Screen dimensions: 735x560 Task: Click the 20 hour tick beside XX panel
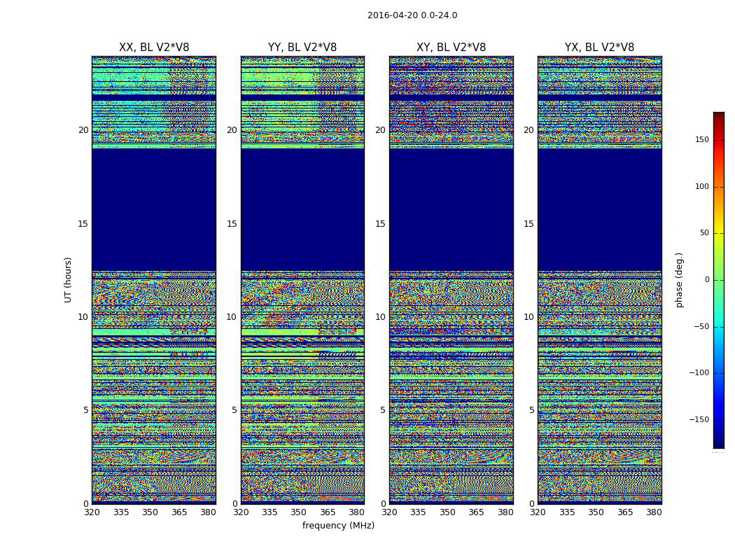coord(83,130)
